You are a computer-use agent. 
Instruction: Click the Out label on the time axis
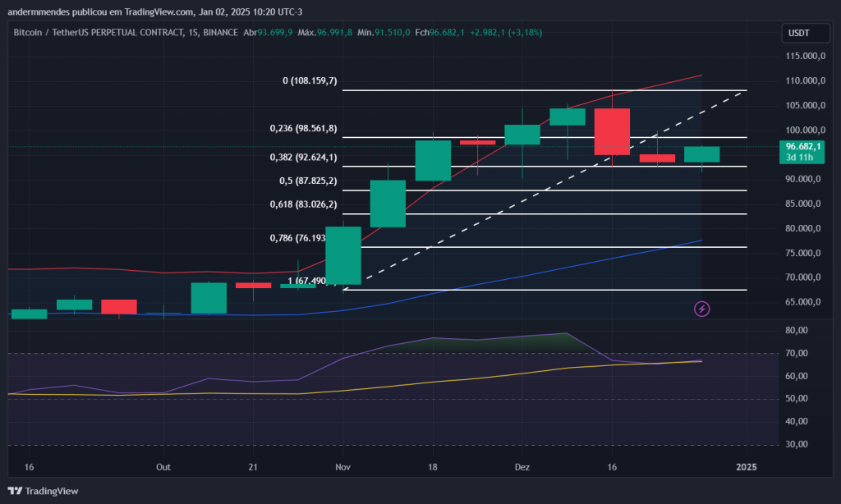pyautogui.click(x=163, y=467)
